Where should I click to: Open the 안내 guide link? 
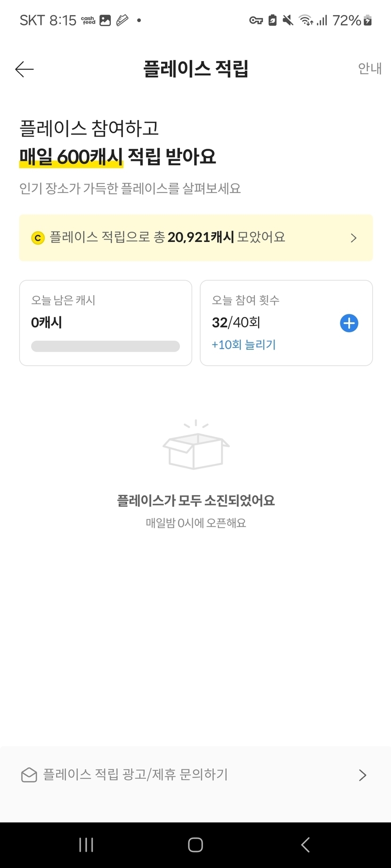[369, 69]
